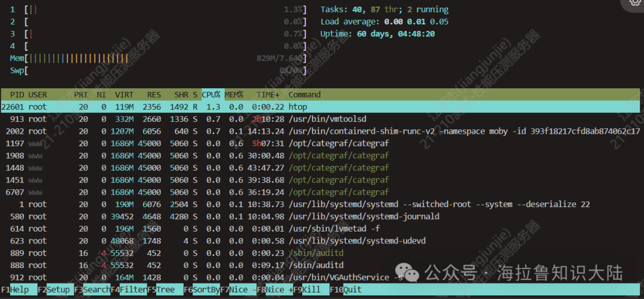This screenshot has width=644, height=299.
Task: Select the /usr/sbin/lvmetad -f row
Action: (320, 229)
